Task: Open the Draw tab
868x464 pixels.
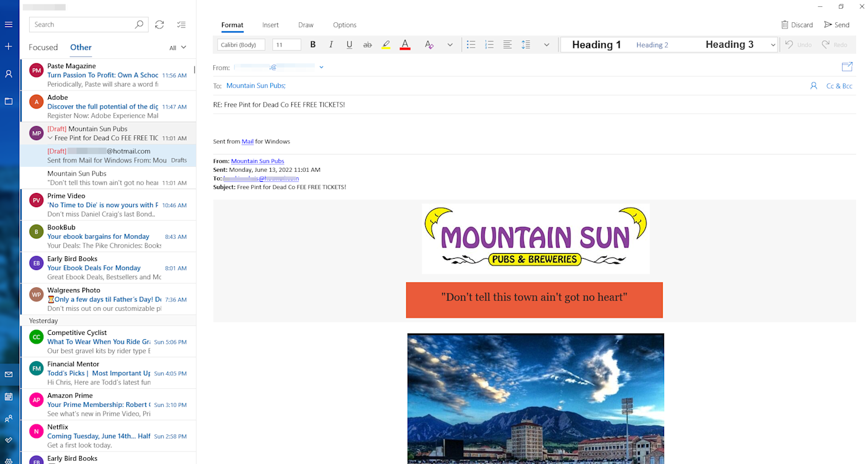Action: (x=306, y=25)
